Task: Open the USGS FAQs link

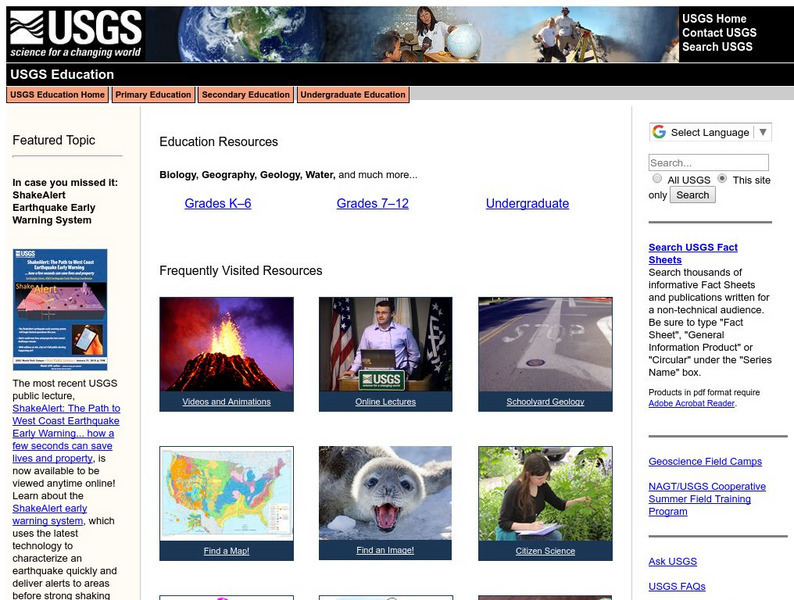Action: pyautogui.click(x=677, y=586)
